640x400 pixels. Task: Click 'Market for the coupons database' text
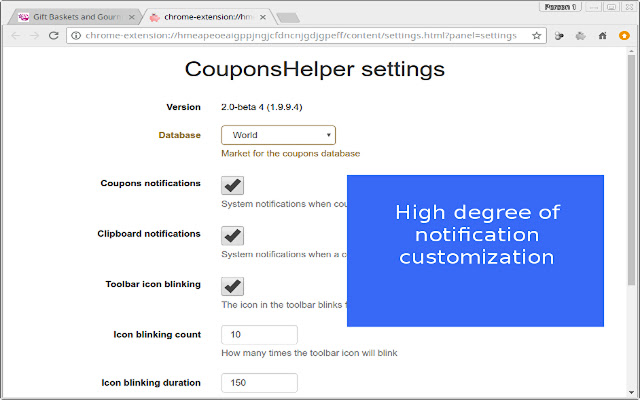tap(291, 153)
